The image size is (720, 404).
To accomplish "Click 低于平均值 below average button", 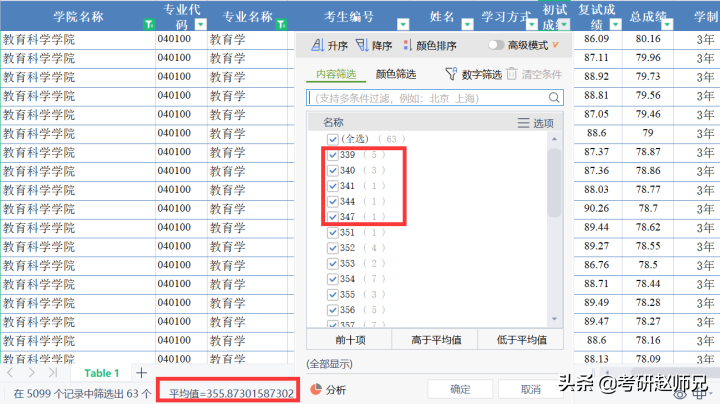I will (521, 340).
